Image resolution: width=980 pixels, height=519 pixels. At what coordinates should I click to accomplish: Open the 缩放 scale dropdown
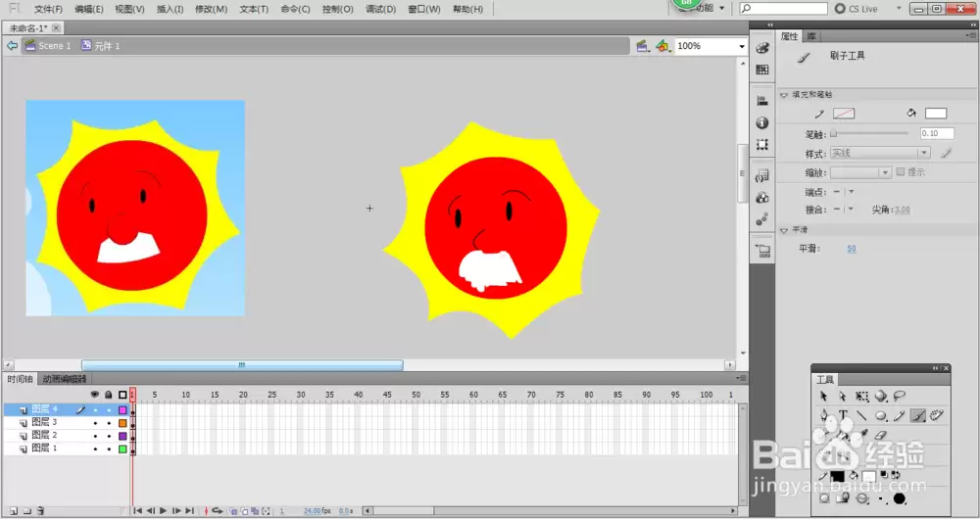tap(860, 172)
